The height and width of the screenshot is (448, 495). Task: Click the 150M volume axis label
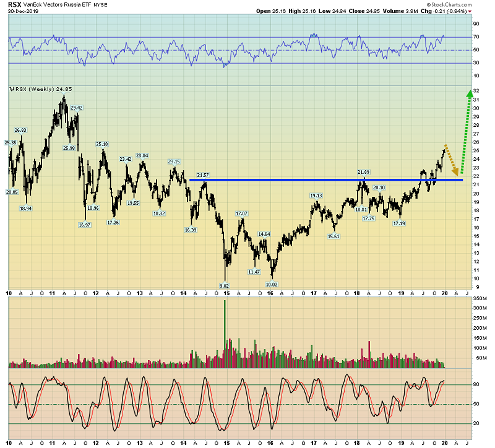click(x=481, y=338)
